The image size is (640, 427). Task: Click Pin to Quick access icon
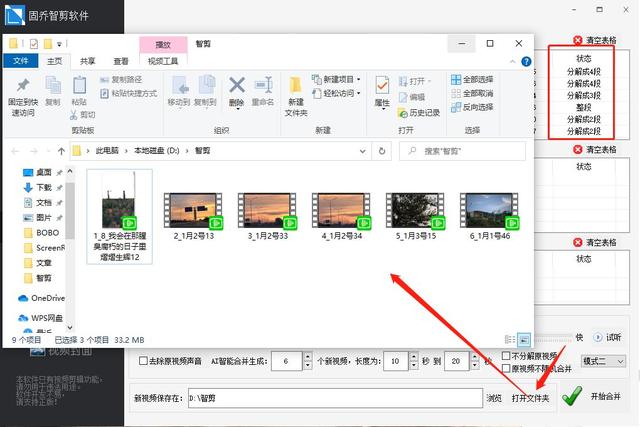(23, 86)
